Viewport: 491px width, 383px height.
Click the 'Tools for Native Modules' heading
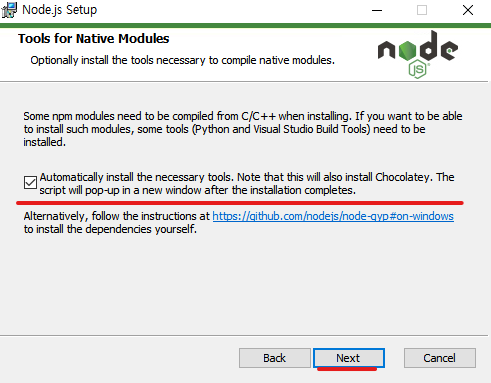[94, 39]
